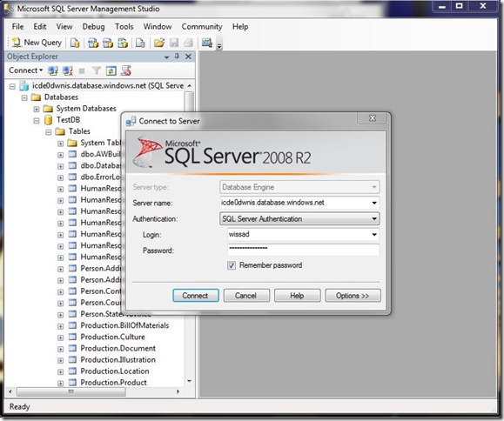Image resolution: width=504 pixels, height=421 pixels.
Task: Click the Analysis Services MDX Query icon
Action: click(x=93, y=43)
